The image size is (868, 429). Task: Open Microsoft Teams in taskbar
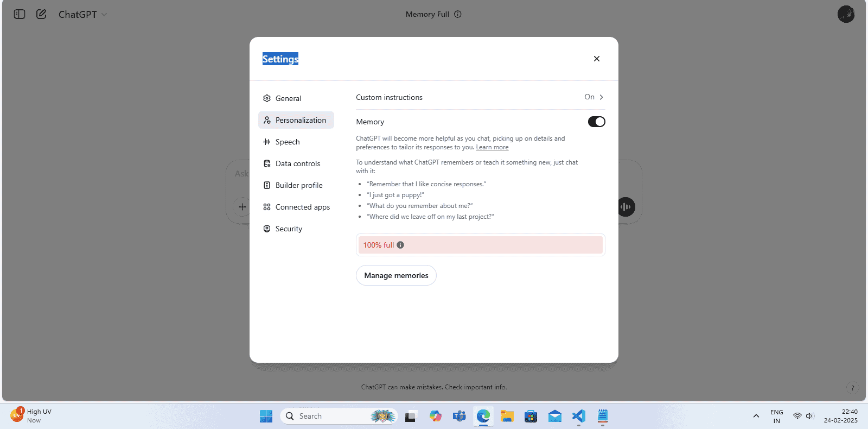459,417
